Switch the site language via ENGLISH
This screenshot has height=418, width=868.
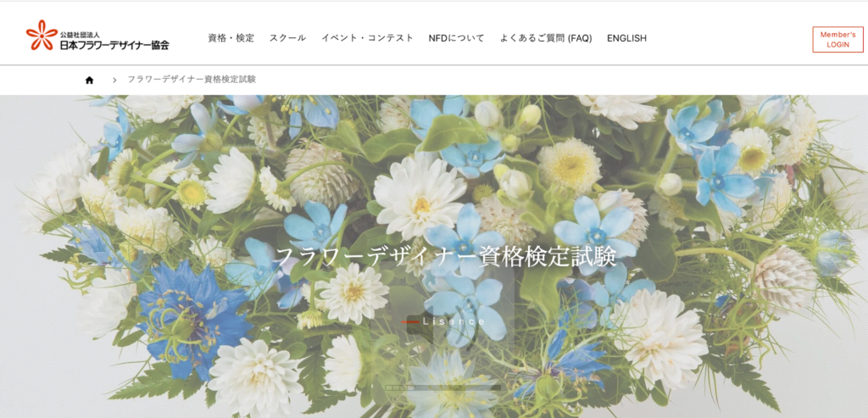(626, 38)
